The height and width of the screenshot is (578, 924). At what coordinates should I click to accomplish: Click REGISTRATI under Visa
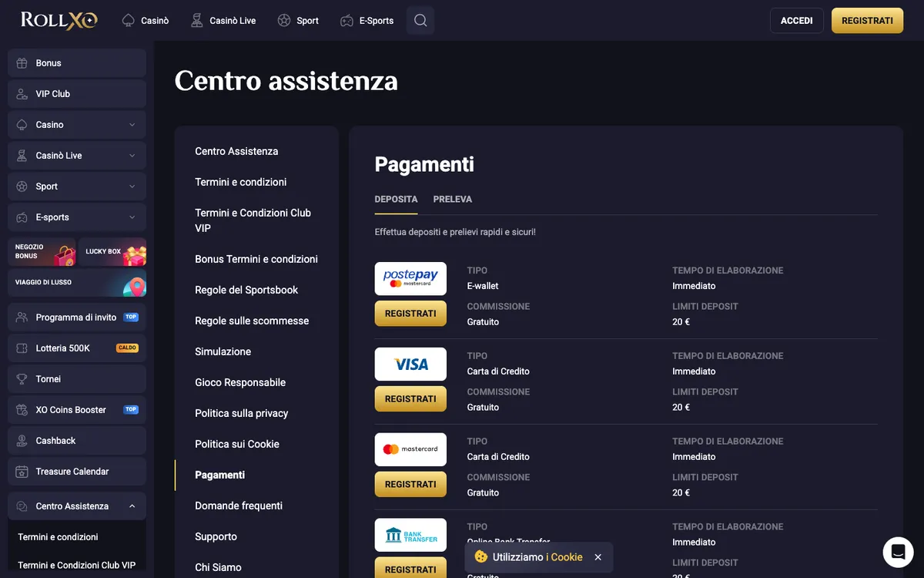coord(410,399)
